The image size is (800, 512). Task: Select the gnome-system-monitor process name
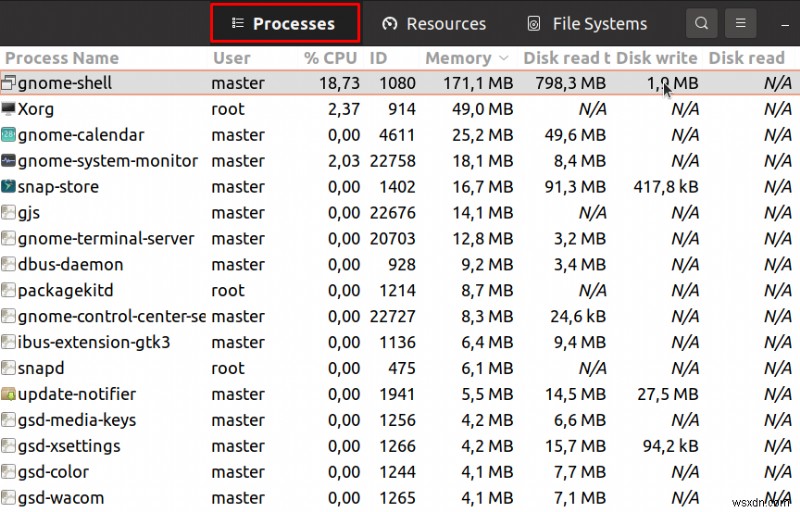click(x=108, y=161)
